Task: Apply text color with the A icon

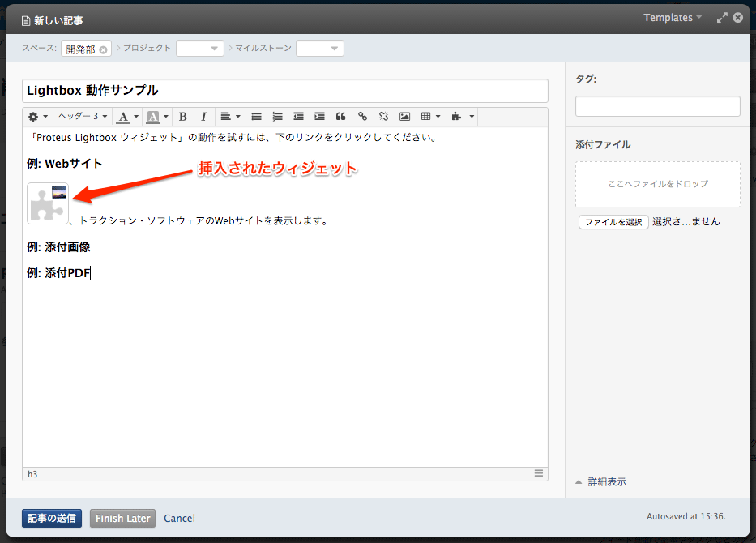Action: tap(123, 117)
